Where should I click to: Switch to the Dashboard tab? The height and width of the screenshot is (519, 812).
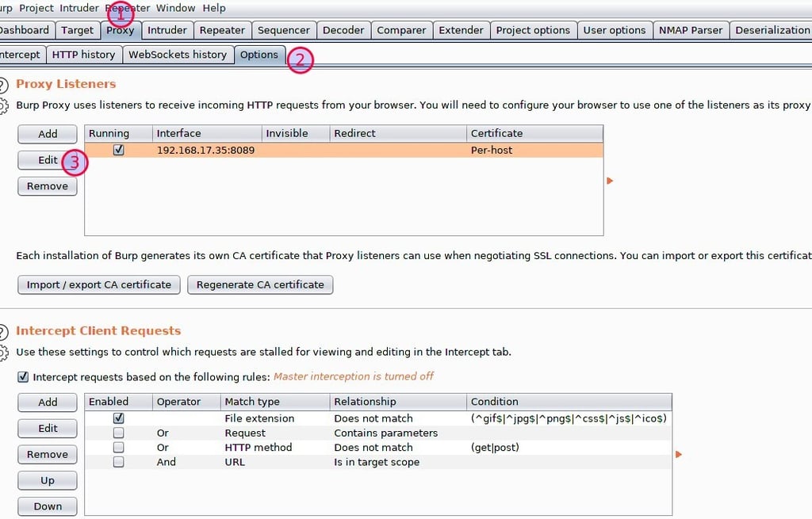(26, 30)
